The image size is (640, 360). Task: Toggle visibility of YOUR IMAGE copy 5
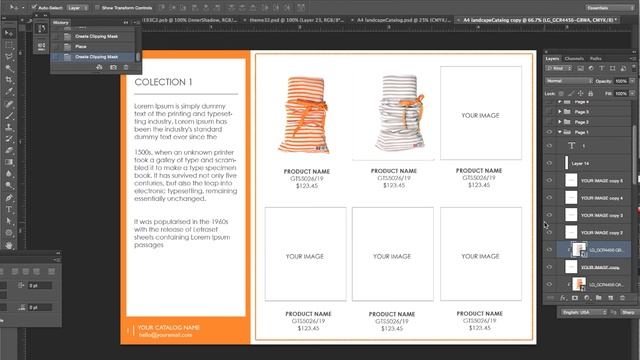point(549,180)
